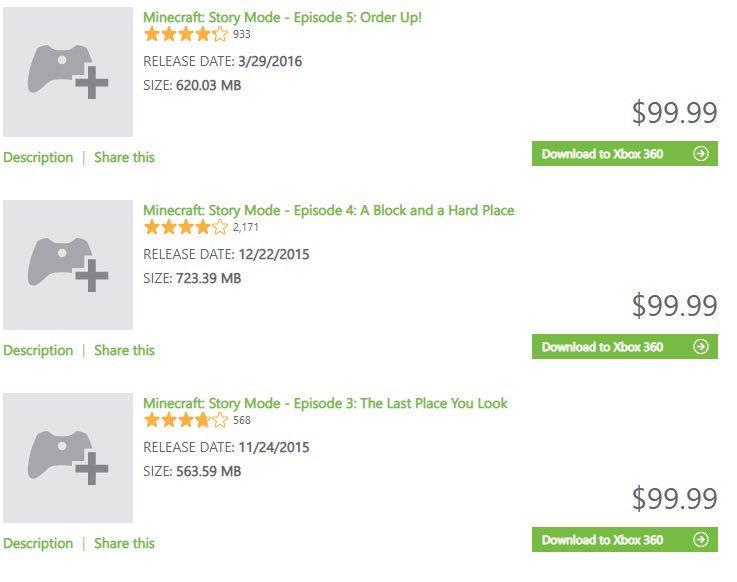This screenshot has width=737, height=582.
Task: Click the arrow icon on Episode 5 download button
Action: pos(701,154)
